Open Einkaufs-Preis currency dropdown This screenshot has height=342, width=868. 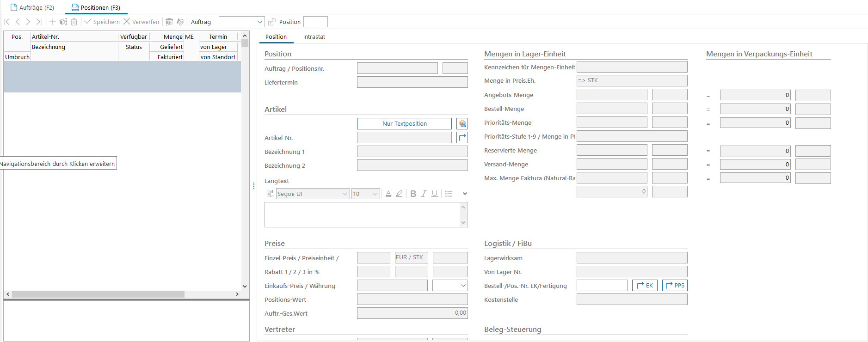[x=463, y=286]
